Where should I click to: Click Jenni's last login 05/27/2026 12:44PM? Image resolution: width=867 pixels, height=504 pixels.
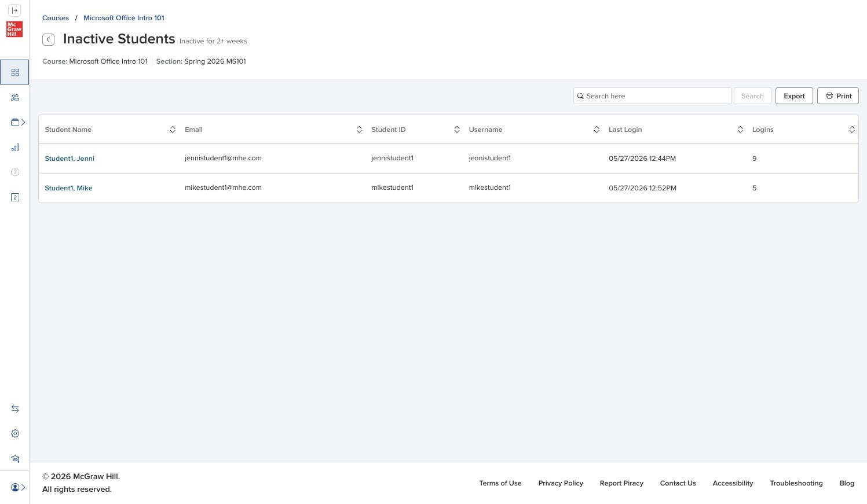point(642,159)
